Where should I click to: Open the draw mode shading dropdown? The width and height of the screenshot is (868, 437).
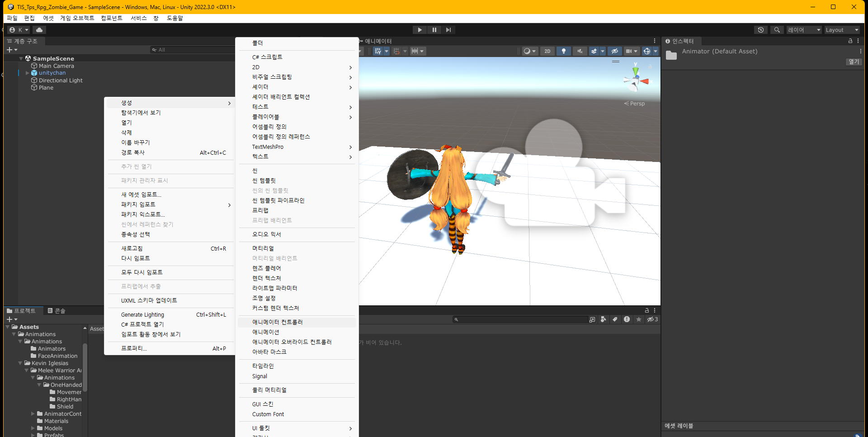(x=529, y=51)
